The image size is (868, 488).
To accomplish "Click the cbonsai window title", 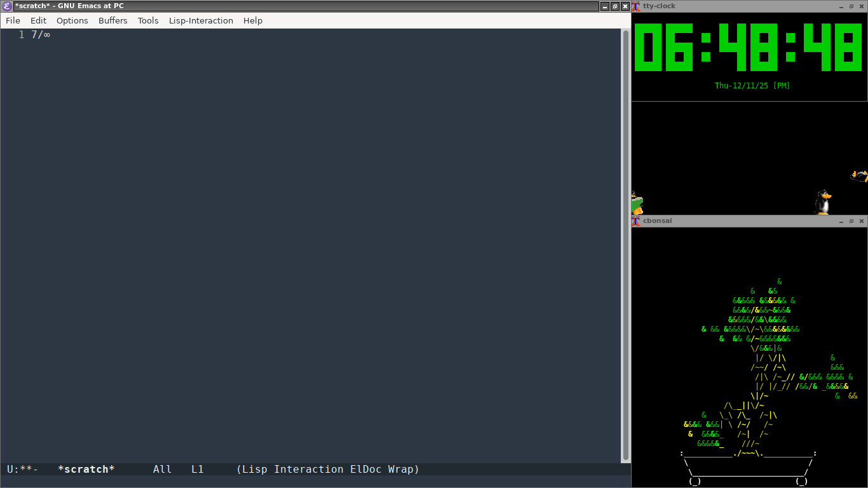I will [x=657, y=221].
